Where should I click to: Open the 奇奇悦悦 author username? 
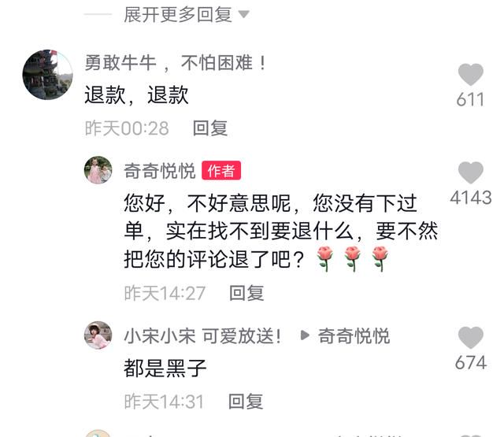[160, 171]
